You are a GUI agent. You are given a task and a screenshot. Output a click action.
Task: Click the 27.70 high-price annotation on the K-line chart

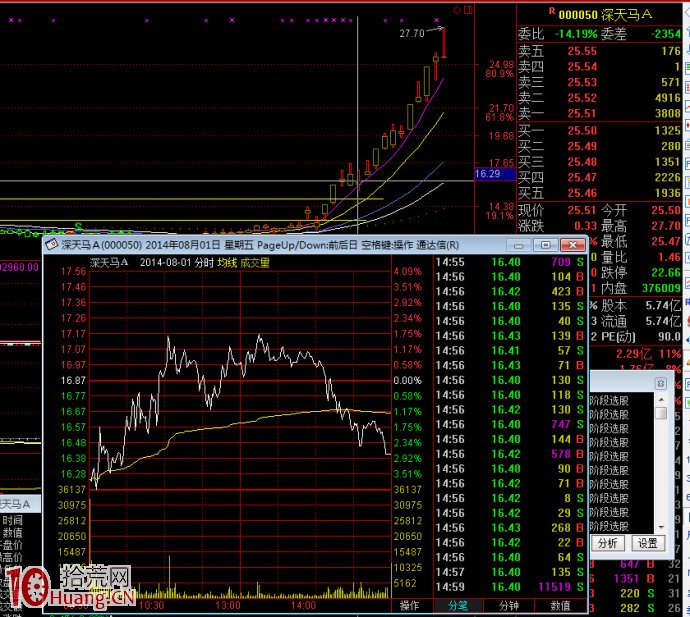412,33
